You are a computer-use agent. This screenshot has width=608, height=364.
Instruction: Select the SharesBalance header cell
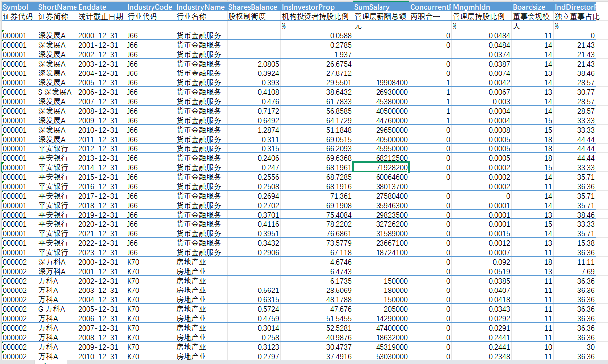254,7
